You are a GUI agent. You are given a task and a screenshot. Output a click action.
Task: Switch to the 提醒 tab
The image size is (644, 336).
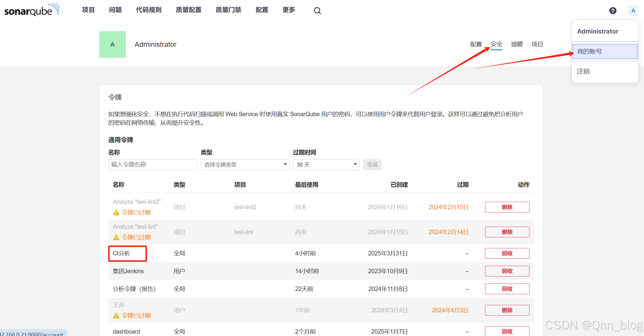517,44
